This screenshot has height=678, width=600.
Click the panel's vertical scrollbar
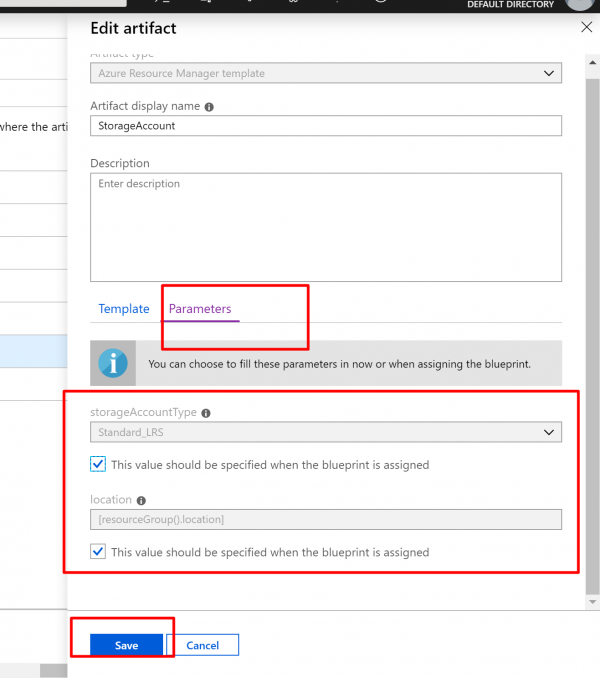point(592,300)
